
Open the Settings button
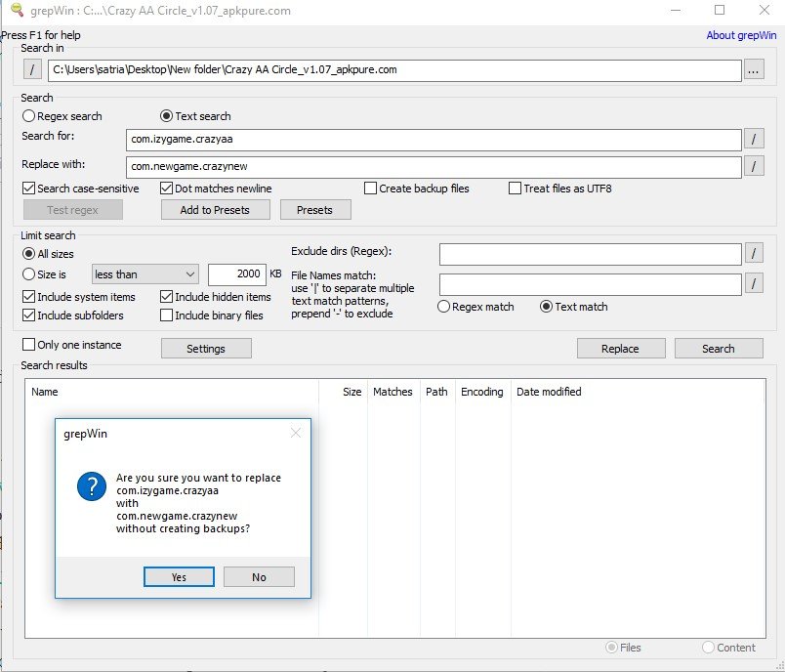206,349
